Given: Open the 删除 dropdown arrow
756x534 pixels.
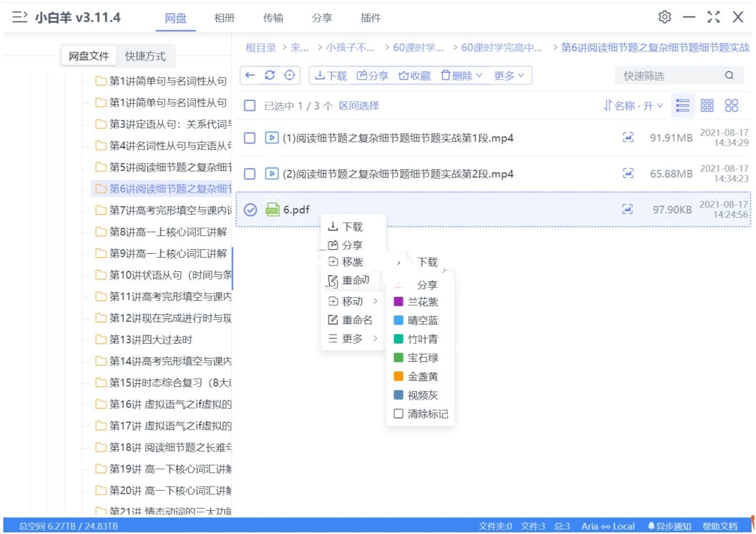Looking at the screenshot, I should pyautogui.click(x=478, y=76).
